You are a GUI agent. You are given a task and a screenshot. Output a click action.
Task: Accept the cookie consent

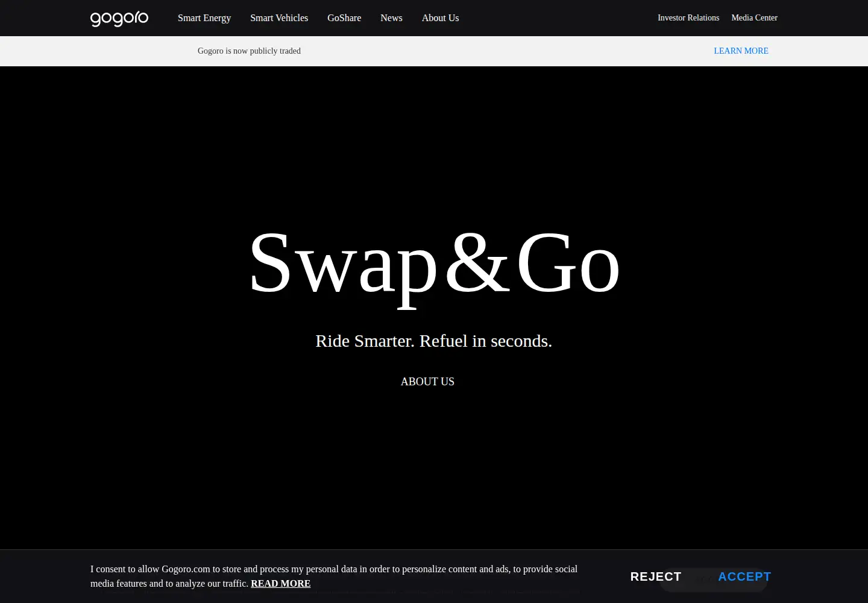(744, 576)
